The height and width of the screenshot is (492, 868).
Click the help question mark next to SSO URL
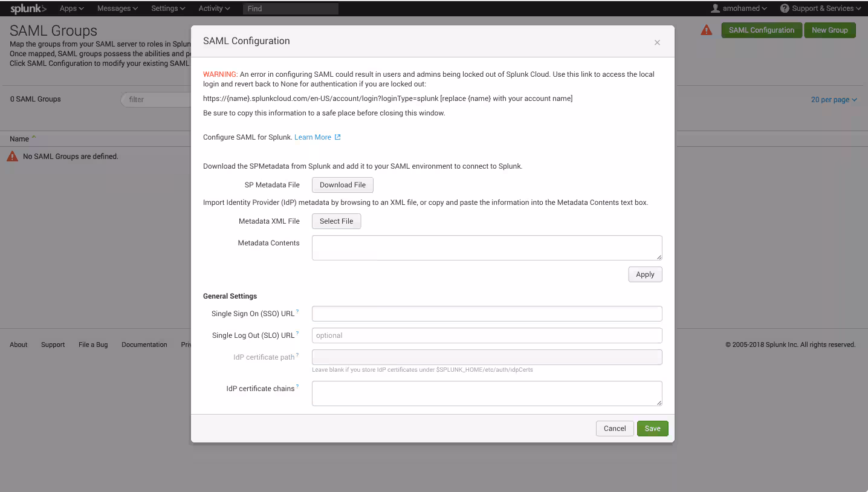[297, 312]
